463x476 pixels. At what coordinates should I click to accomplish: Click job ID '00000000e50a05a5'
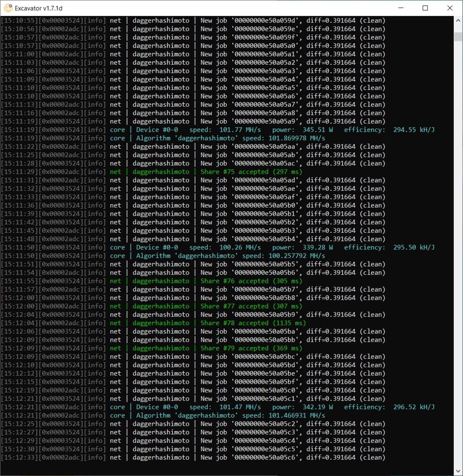(265, 88)
